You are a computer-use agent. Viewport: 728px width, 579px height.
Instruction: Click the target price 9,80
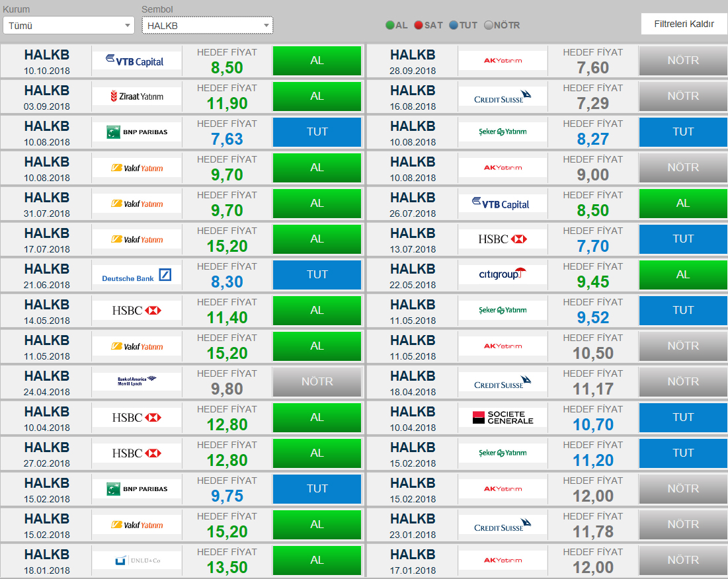tap(227, 389)
